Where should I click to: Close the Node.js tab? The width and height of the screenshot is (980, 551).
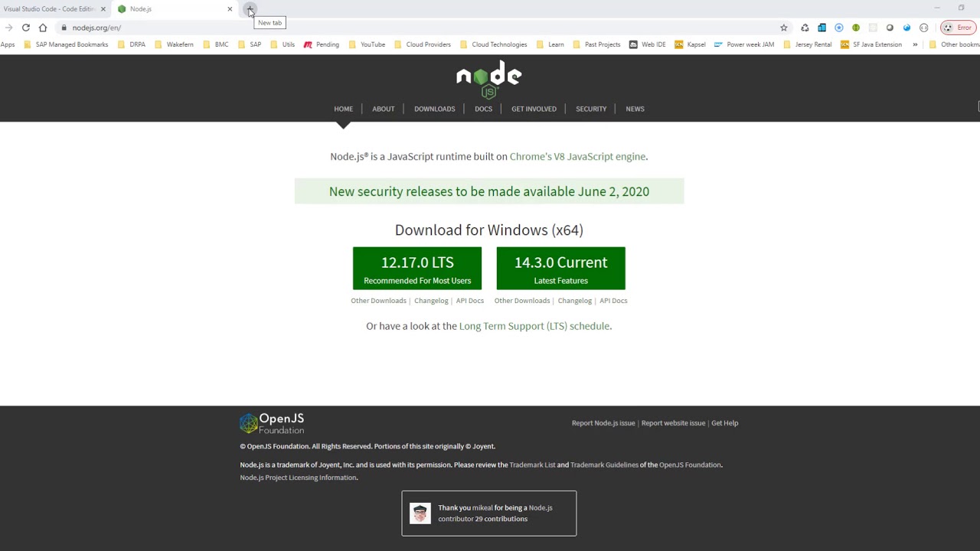pyautogui.click(x=230, y=9)
